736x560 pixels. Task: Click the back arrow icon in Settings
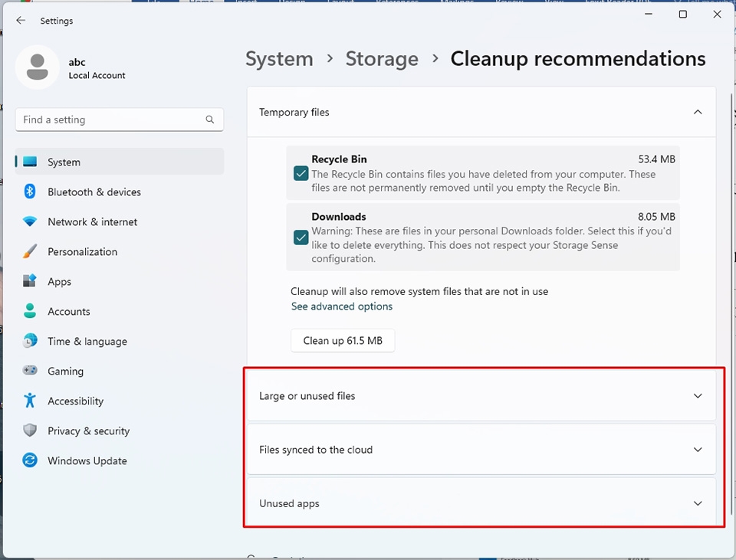[21, 20]
